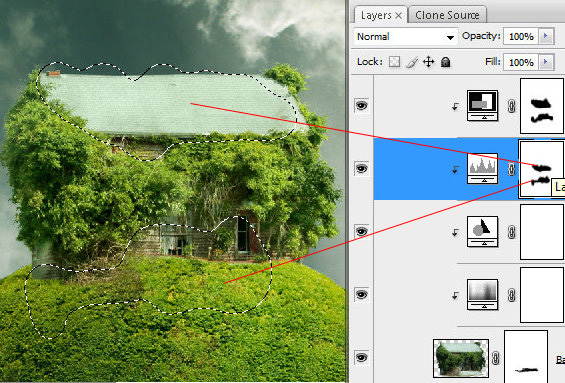Toggle Lock transparent pixels icon

click(x=395, y=62)
